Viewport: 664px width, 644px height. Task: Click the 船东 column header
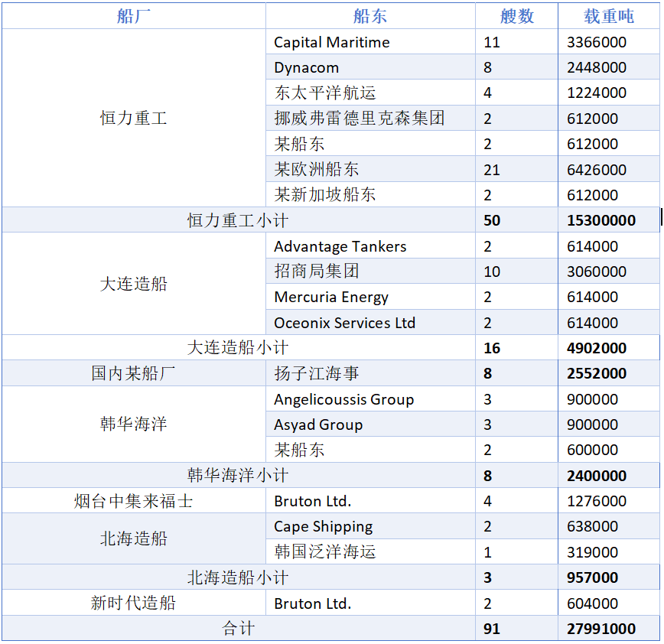370,16
